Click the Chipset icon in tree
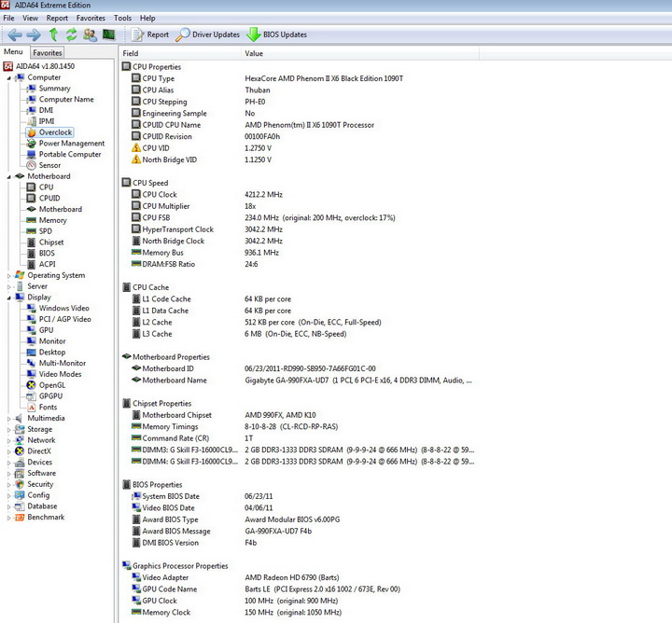Viewport: 672px width, 623px height. (x=31, y=242)
